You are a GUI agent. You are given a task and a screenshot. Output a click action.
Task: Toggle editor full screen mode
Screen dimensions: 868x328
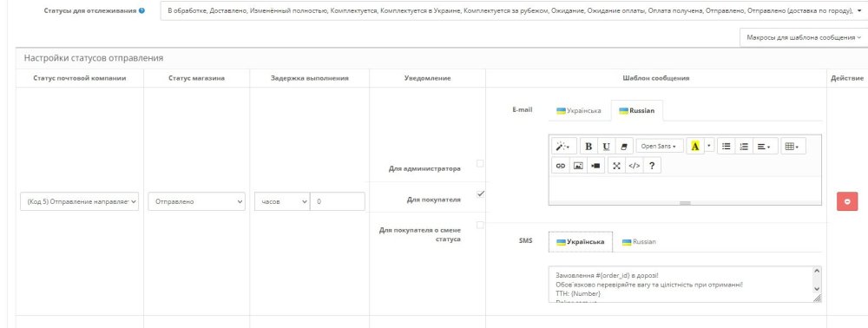[616, 166]
